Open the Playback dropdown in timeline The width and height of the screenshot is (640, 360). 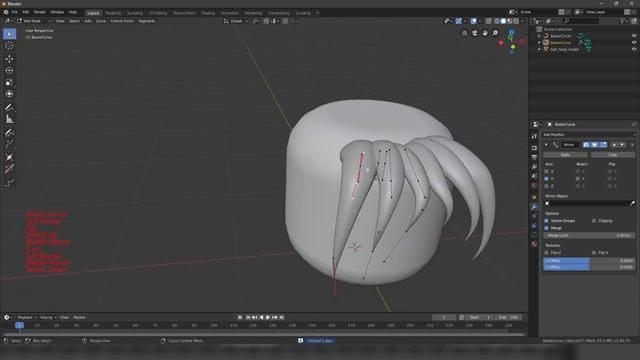point(27,318)
